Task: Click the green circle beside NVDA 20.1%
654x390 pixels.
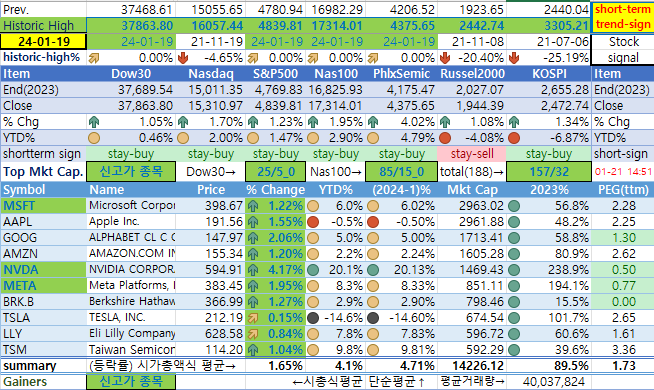Action: coord(313,270)
